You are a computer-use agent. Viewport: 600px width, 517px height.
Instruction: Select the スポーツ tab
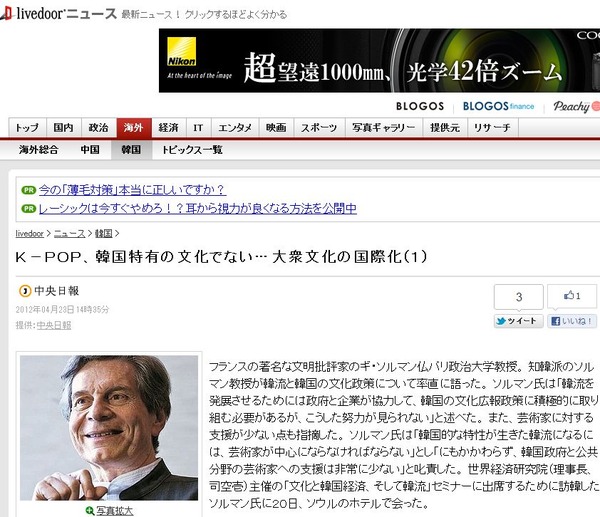[x=320, y=127]
